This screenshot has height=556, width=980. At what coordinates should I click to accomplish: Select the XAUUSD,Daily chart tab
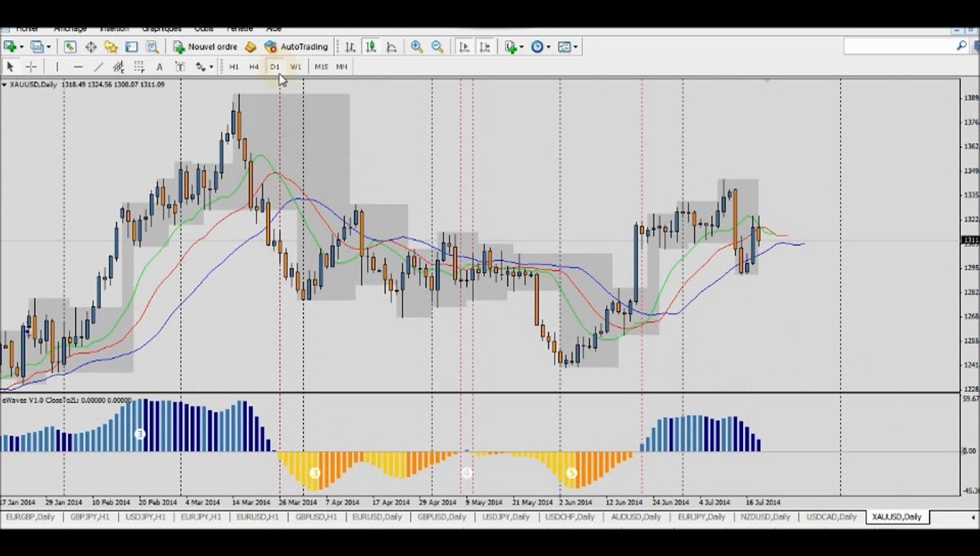coord(897,517)
